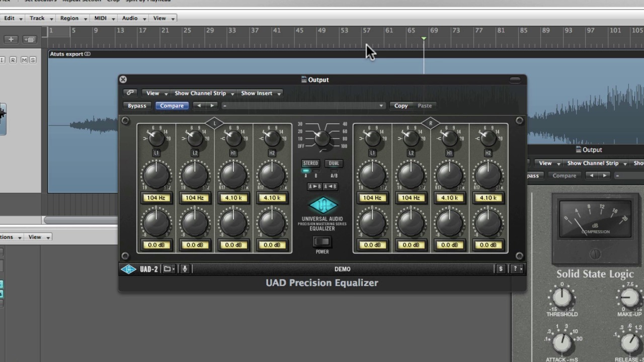The width and height of the screenshot is (644, 362).
Task: Toggle the left channel H1 band button
Action: click(x=233, y=153)
